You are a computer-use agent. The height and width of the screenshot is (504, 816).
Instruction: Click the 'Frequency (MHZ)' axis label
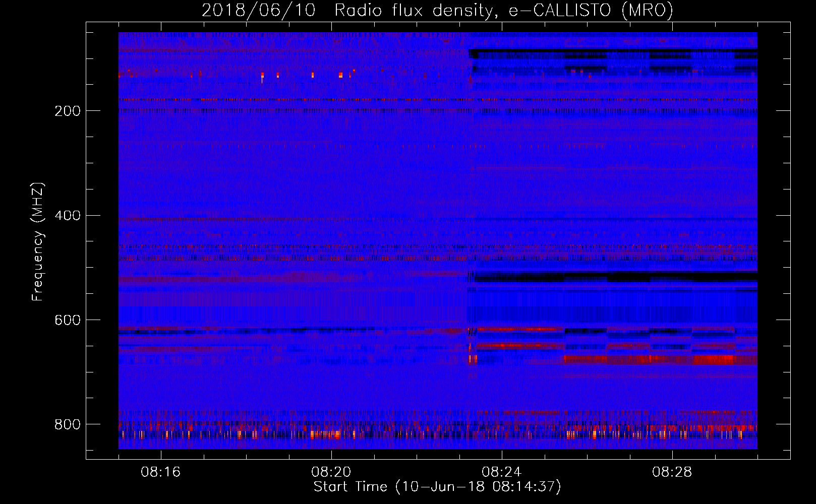(x=38, y=242)
